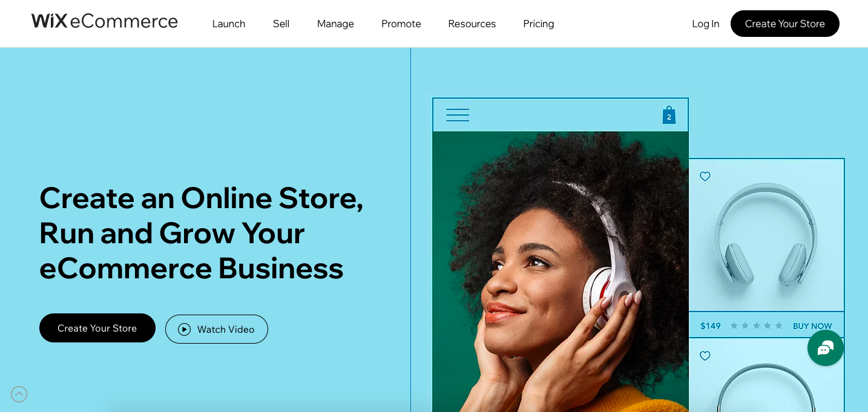Click hero Create Your Store button
The width and height of the screenshot is (868, 412).
[97, 328]
